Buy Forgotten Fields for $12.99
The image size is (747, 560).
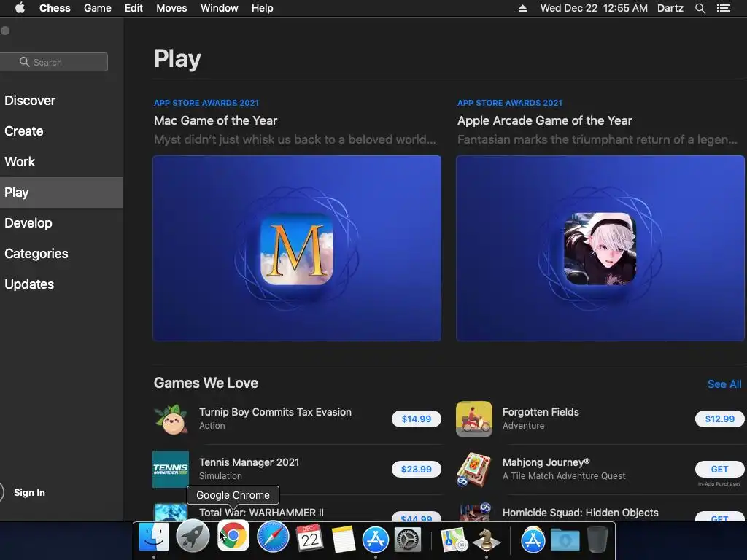click(719, 419)
